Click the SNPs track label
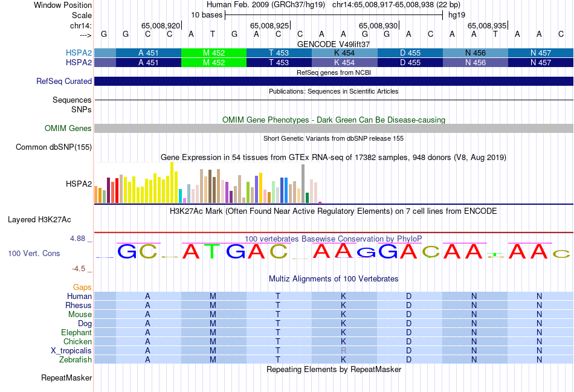 click(82, 109)
